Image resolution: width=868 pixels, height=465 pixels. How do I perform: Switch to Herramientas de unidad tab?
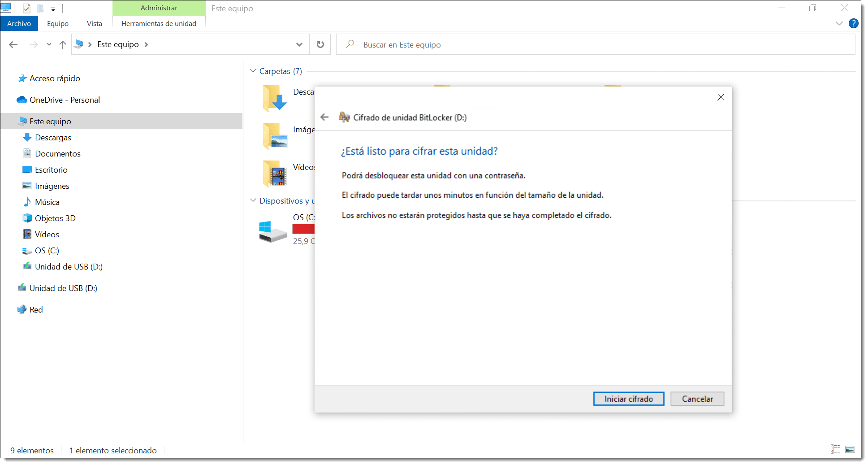(159, 23)
